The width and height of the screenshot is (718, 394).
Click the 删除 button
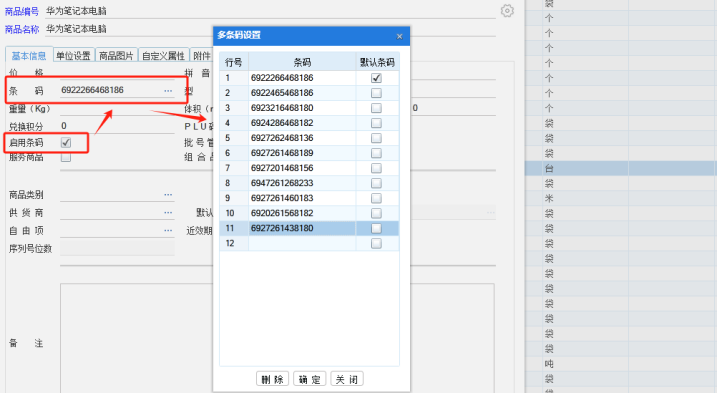[x=272, y=379]
